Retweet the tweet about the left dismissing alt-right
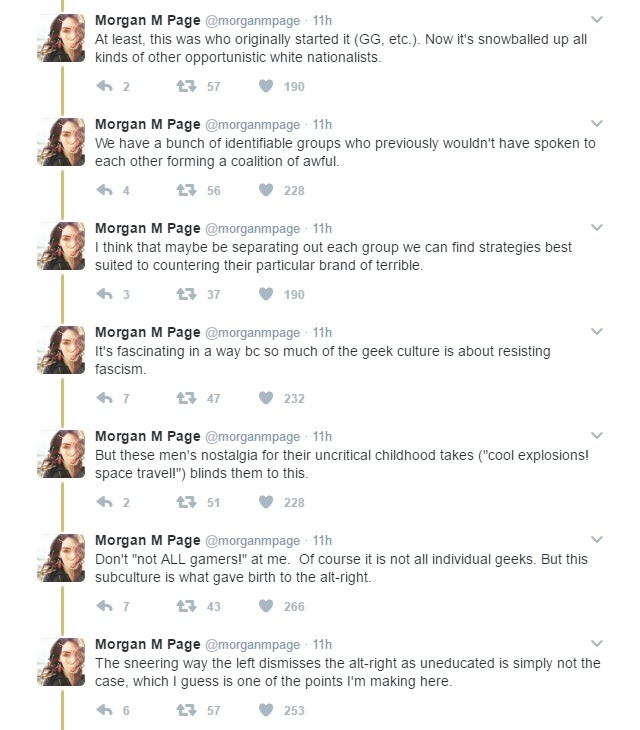Screen dimensions: 640x730 pyautogui.click(x=184, y=711)
